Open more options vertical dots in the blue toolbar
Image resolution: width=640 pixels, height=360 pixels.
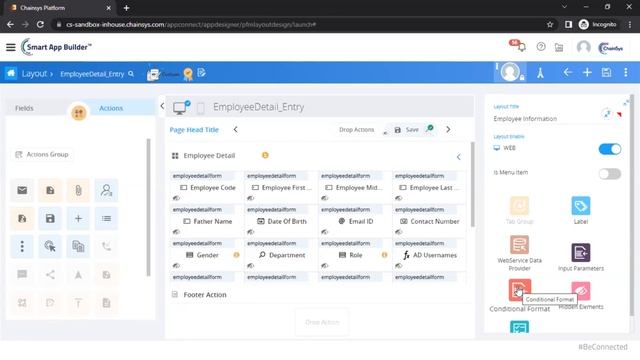coord(626,73)
